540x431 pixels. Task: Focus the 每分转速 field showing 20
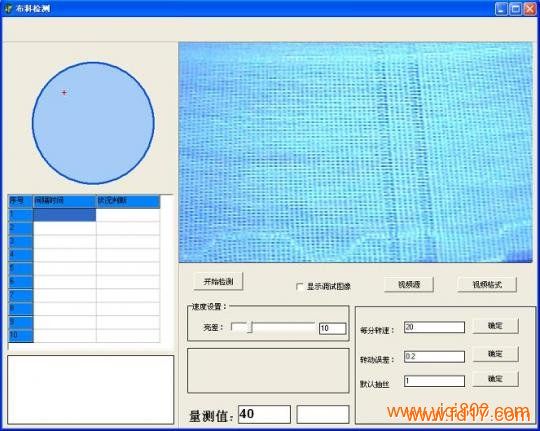[x=434, y=327]
